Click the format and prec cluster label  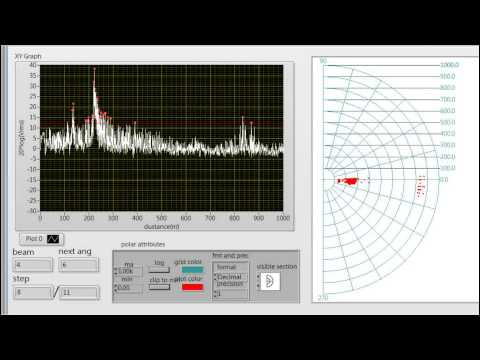point(230,256)
